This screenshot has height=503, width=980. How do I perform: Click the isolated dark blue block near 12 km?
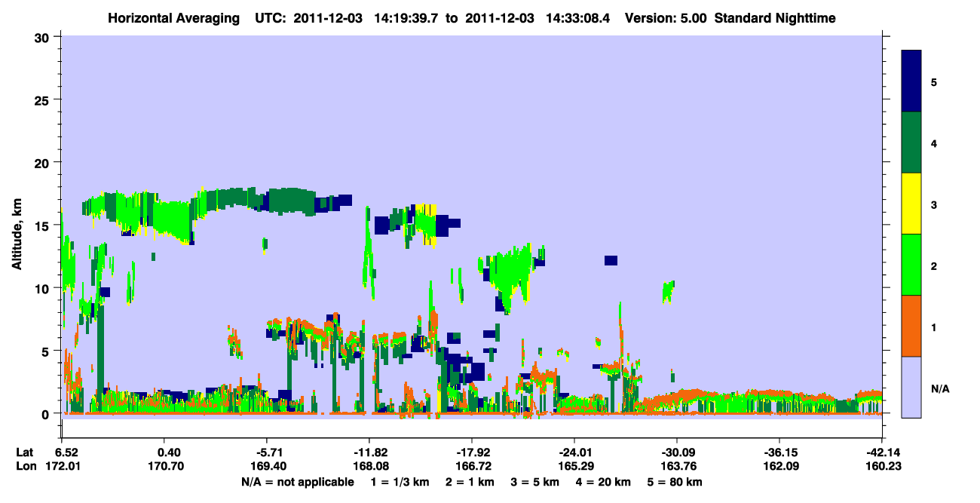point(611,260)
